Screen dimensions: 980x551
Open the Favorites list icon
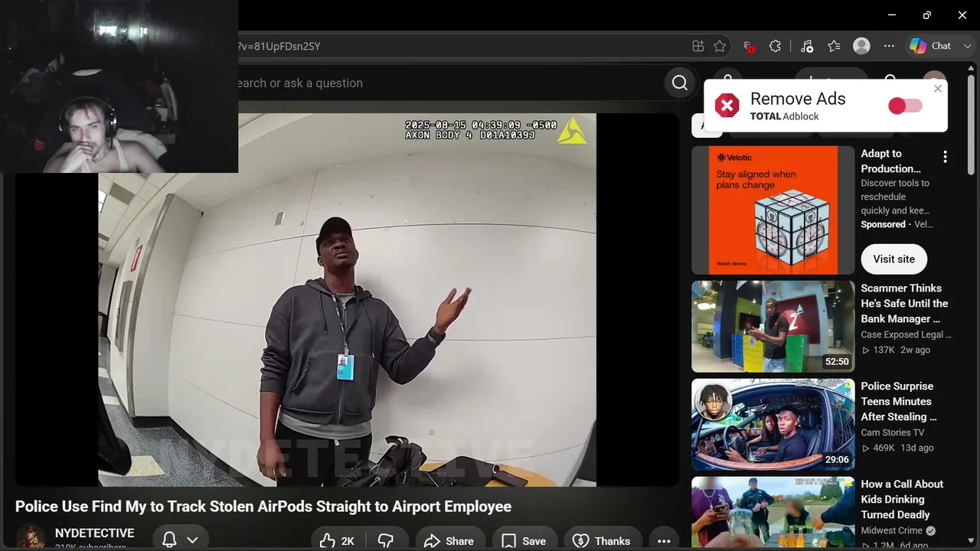coord(834,46)
